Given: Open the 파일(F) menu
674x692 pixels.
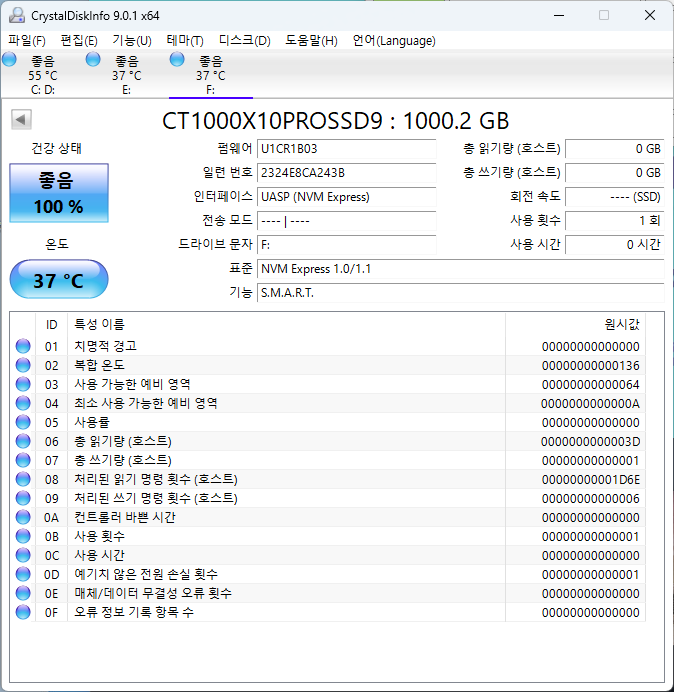Looking at the screenshot, I should coord(27,40).
